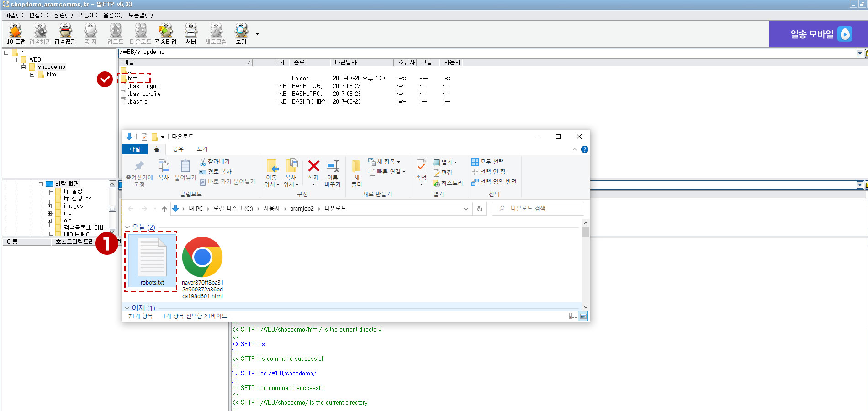Click the Explorer up-directory arrow
The height and width of the screenshot is (411, 868).
tap(164, 209)
